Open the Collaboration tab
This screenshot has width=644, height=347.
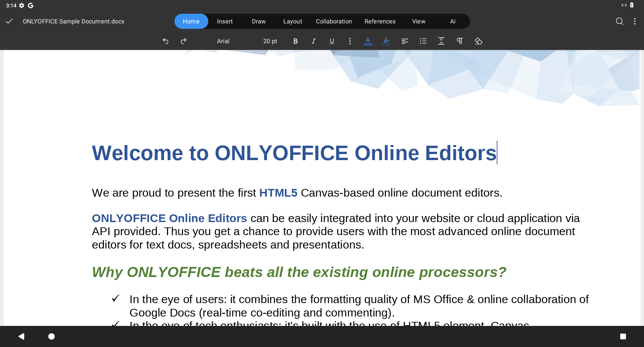pyautogui.click(x=334, y=21)
